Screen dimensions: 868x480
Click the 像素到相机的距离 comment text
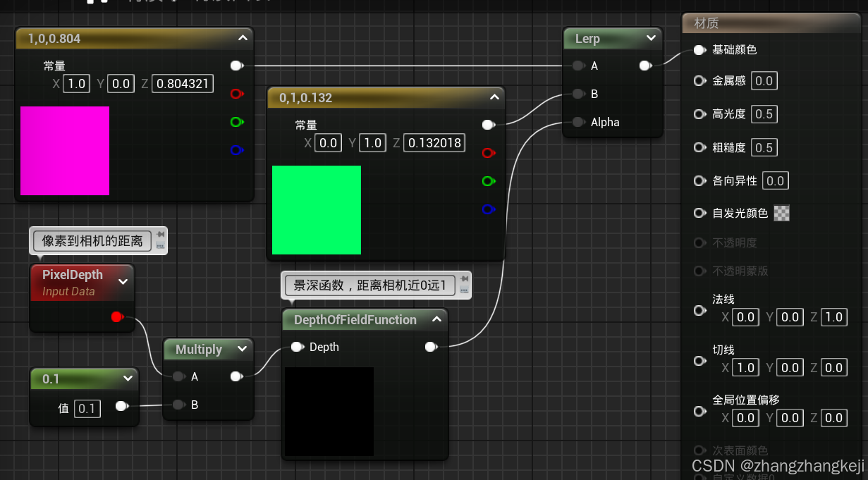point(92,240)
